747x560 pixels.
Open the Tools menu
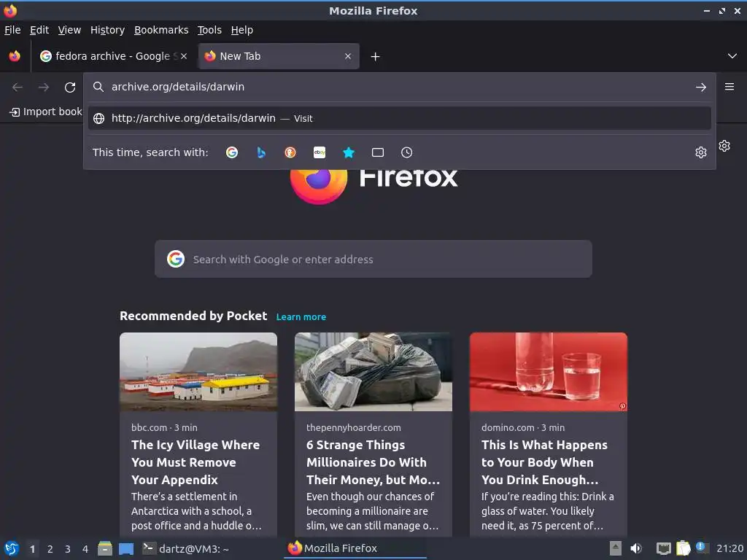tap(209, 30)
